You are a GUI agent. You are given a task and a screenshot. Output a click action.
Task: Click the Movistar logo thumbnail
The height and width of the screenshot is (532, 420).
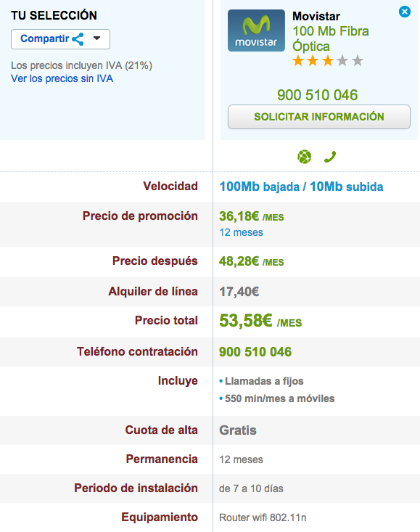click(x=256, y=30)
